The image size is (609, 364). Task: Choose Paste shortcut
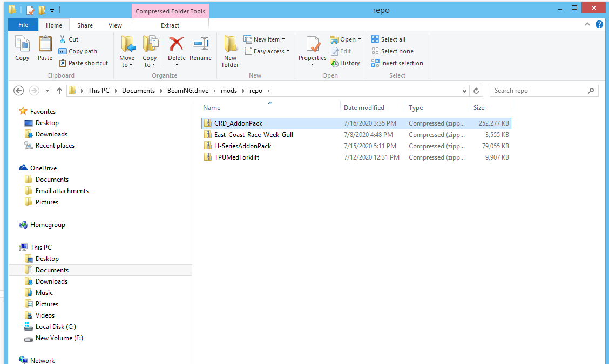click(x=84, y=63)
